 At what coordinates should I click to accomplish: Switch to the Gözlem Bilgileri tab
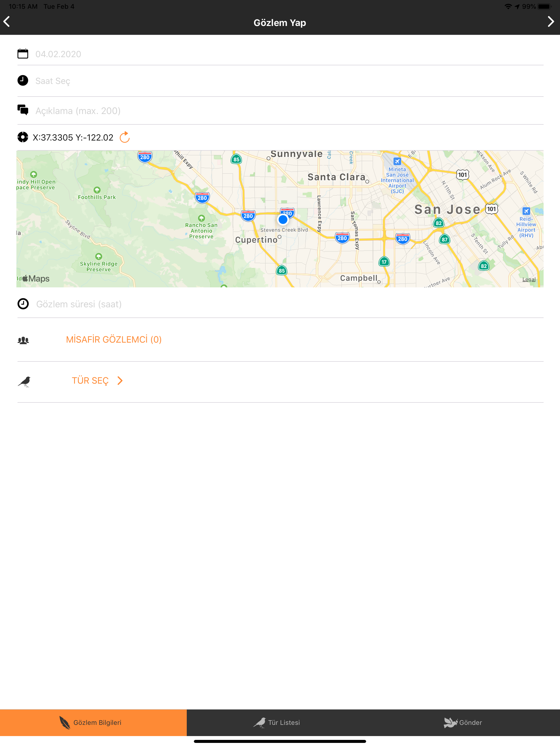93,722
